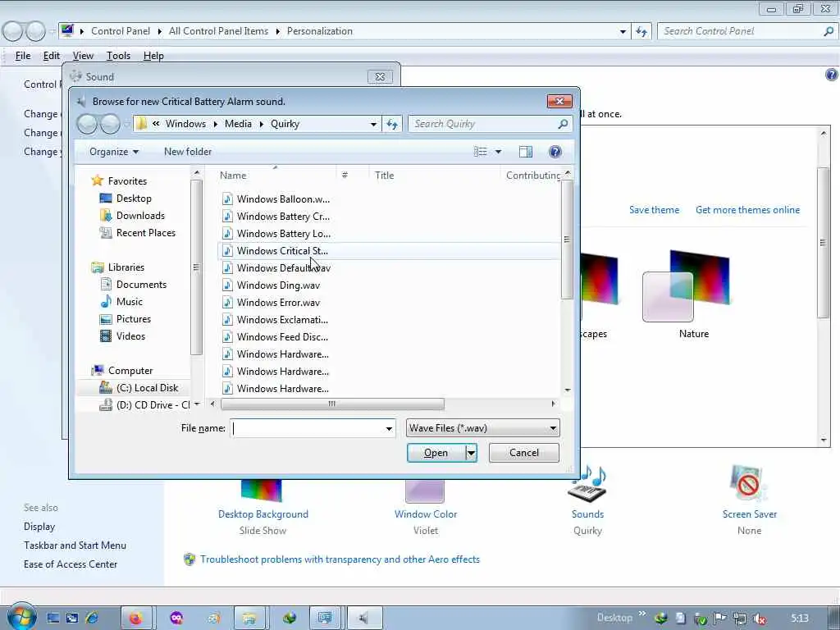Screen dimensions: 840x630
Task: Click into the File name input field
Action: (x=308, y=428)
